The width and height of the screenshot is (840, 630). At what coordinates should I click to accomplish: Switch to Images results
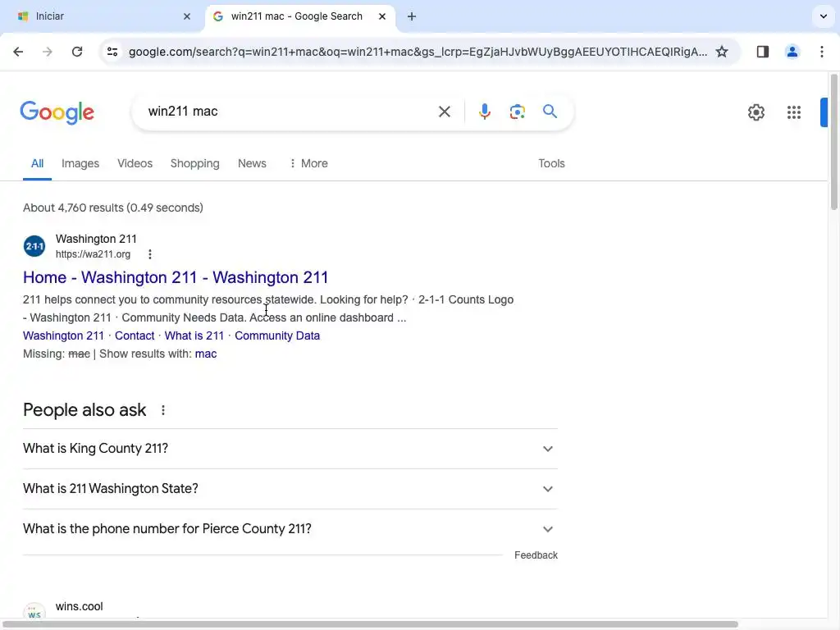tap(80, 163)
